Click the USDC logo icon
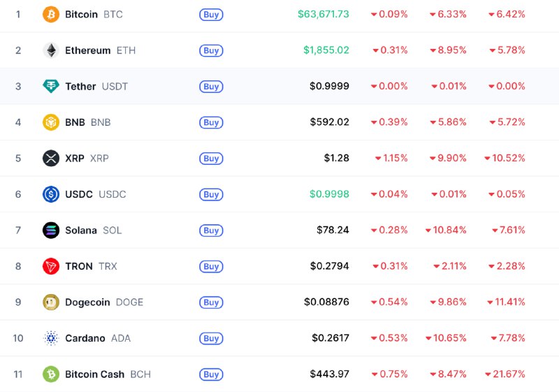The height and width of the screenshot is (392, 559). [51, 194]
